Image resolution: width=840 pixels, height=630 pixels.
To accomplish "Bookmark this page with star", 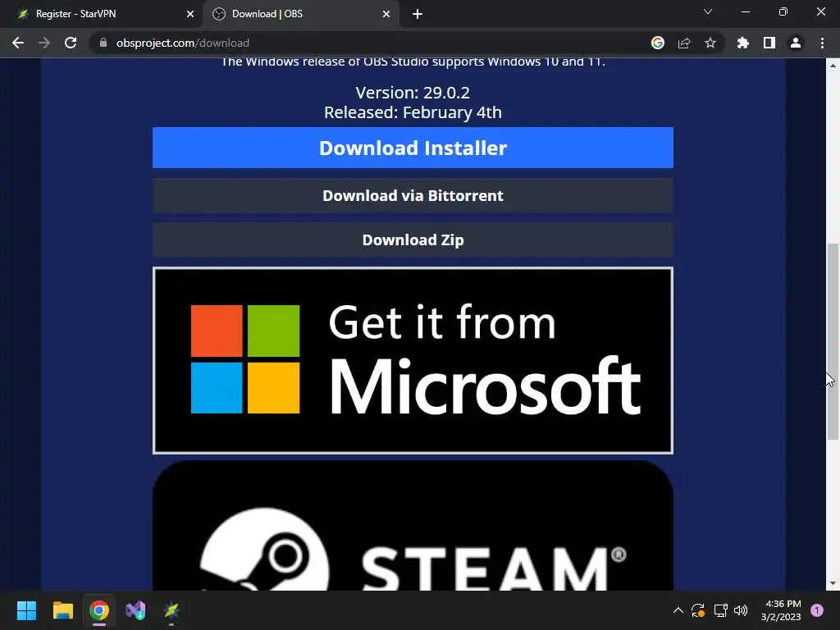I will (710, 43).
